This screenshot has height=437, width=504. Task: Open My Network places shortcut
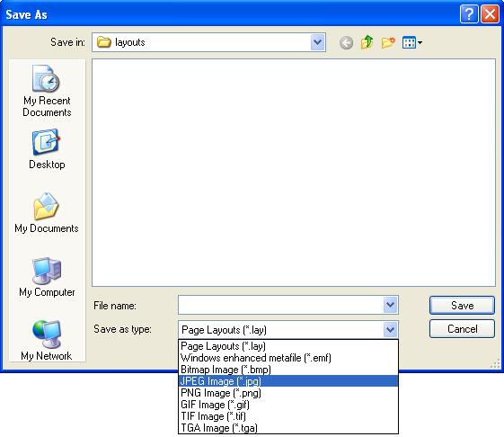[x=47, y=340]
